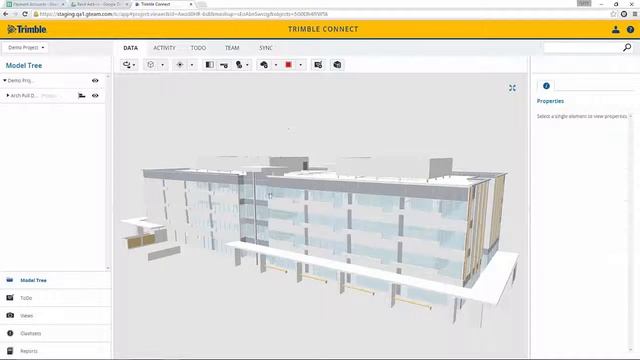Hide the Demo Proj model via eye icon

[x=95, y=80]
